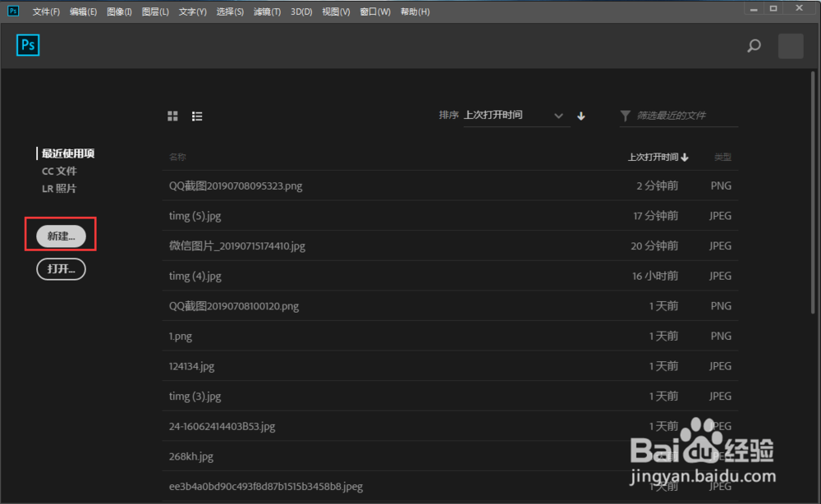Viewport: 821px width, 504px height.
Task: Open the account profile avatar
Action: click(790, 46)
